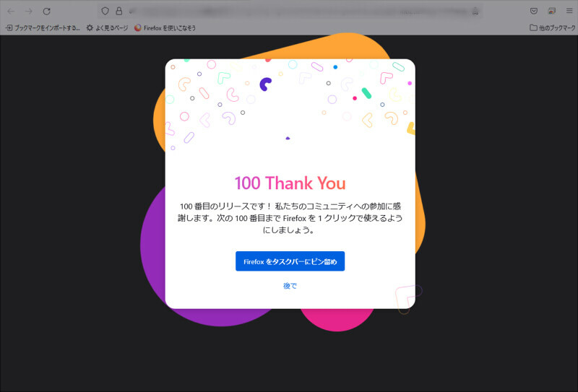Reload the current page

46,11
